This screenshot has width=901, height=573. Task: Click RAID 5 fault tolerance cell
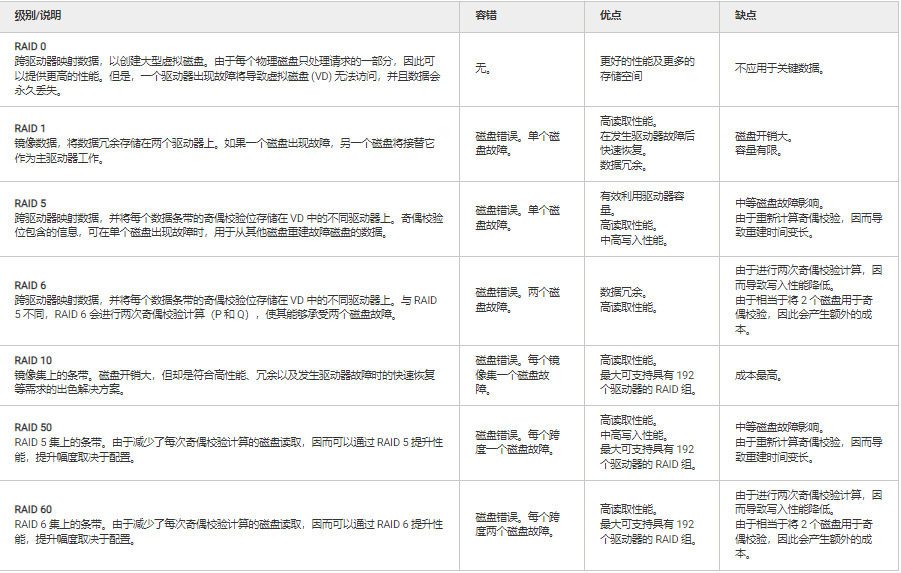(517, 218)
